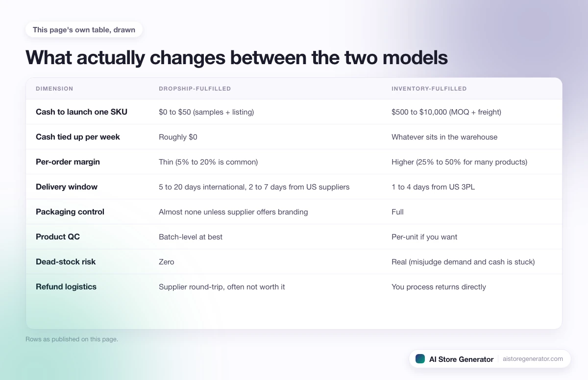Select the 'Cash tied up per week' row label
Viewport: 588px width, 380px height.
(x=78, y=137)
